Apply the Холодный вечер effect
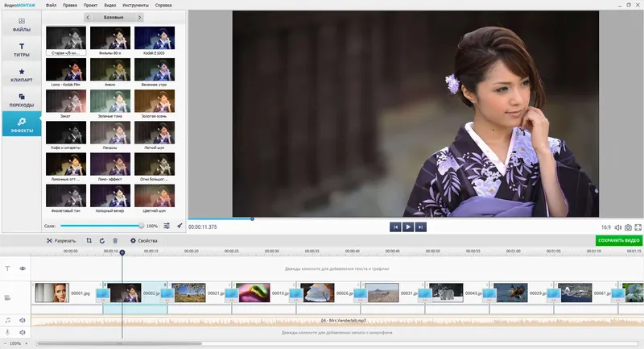The width and height of the screenshot is (644, 349). pos(110,198)
